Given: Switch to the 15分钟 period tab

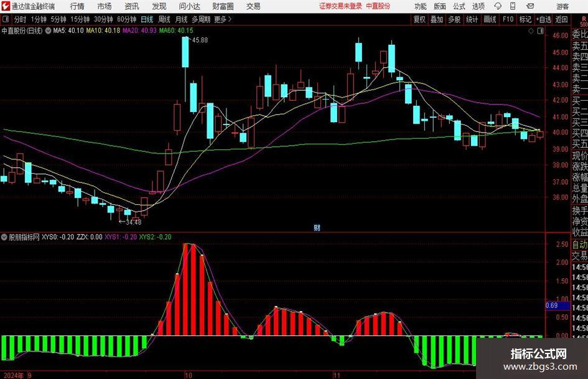Looking at the screenshot, I should (x=80, y=19).
